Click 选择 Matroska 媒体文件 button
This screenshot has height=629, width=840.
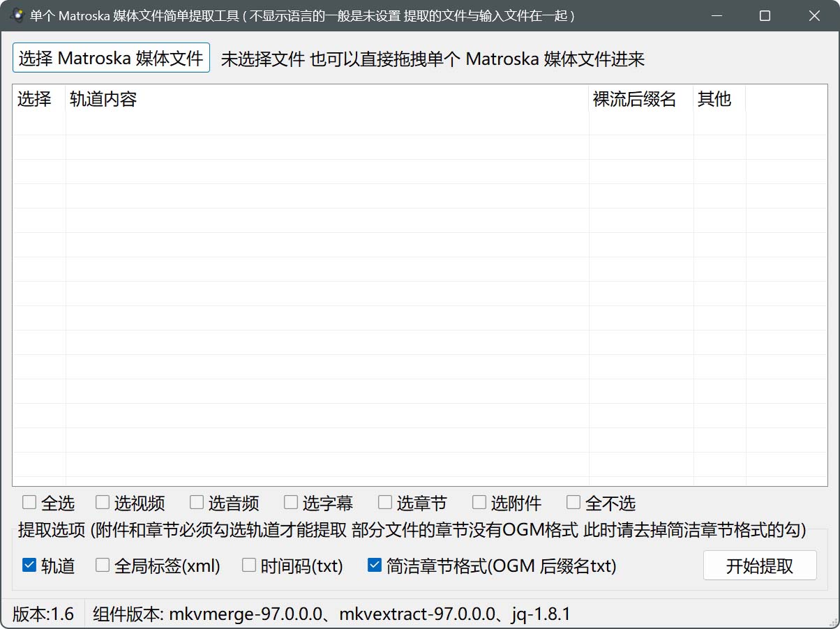(111, 58)
